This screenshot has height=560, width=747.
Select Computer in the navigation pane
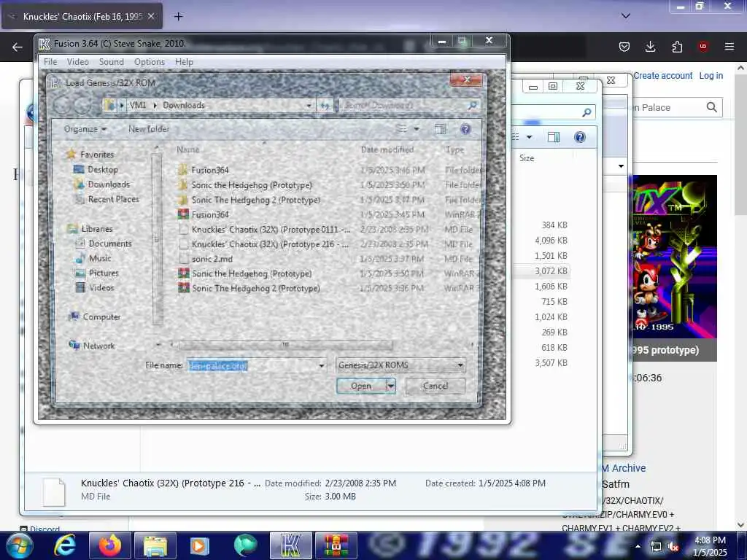tap(94, 316)
